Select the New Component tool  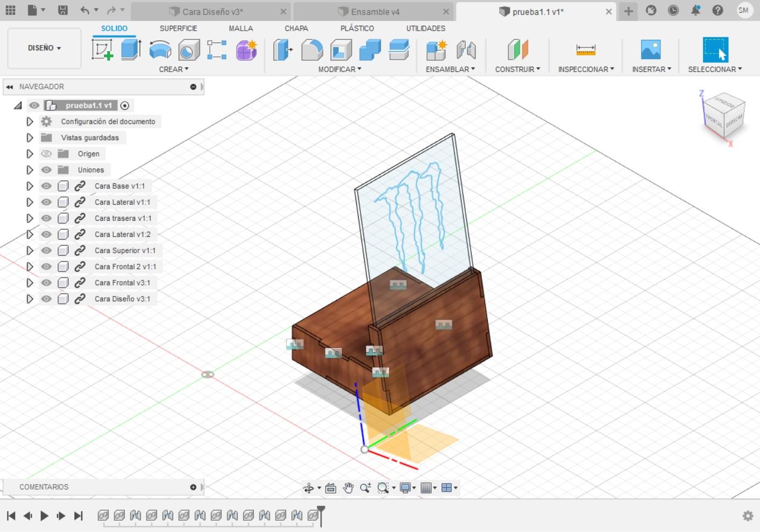coord(436,50)
